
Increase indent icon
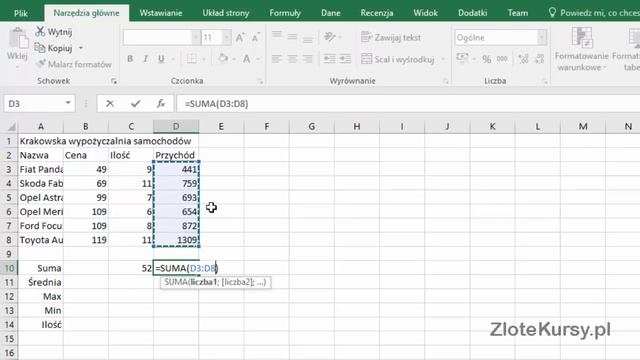coord(345,59)
